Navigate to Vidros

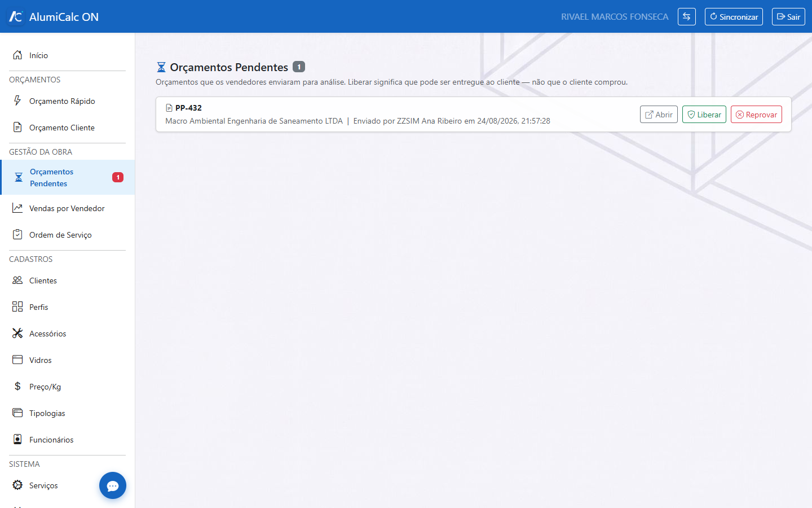tap(68, 360)
